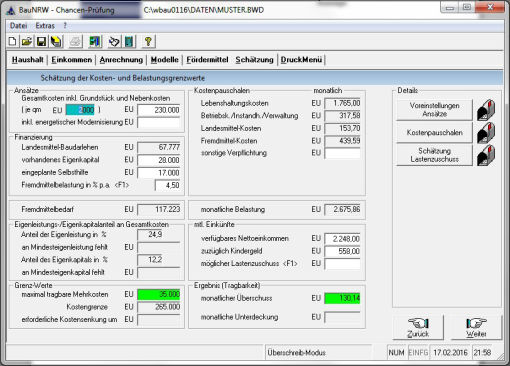Click the zuzüglich Kindergeld field 558,00
Screen dimensions: 510x366
342,251
